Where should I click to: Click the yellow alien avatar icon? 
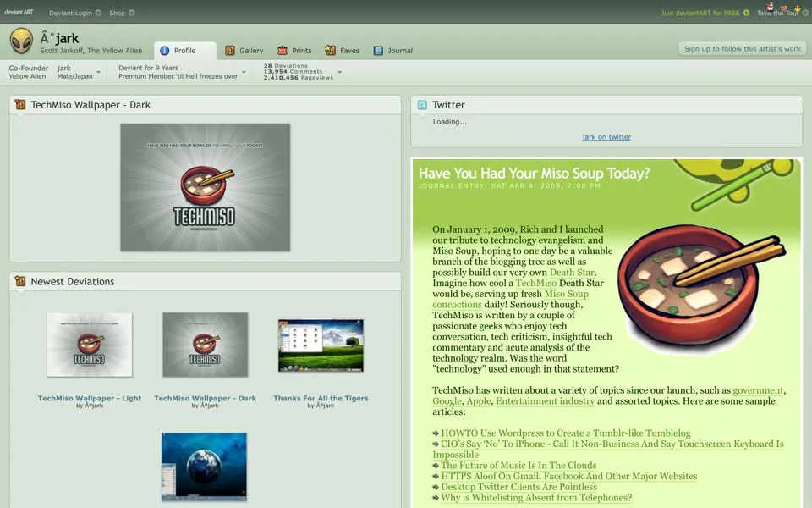click(21, 41)
